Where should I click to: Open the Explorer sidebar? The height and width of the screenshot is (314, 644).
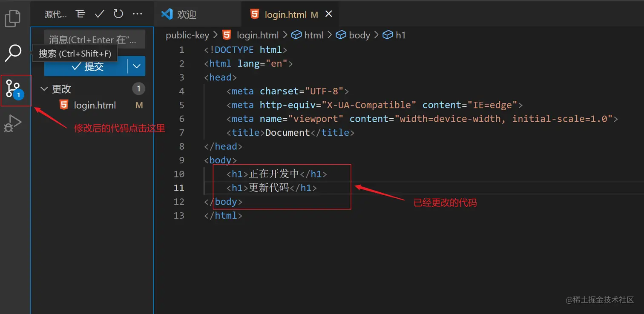(x=13, y=18)
